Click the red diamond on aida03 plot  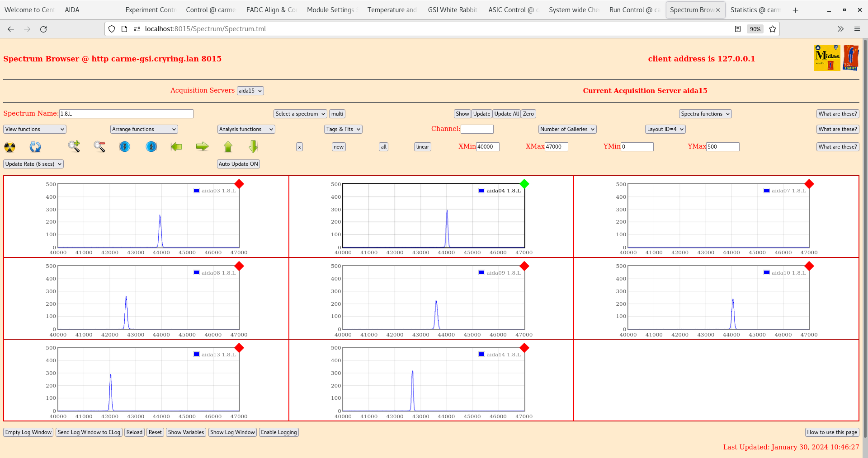[x=239, y=184]
